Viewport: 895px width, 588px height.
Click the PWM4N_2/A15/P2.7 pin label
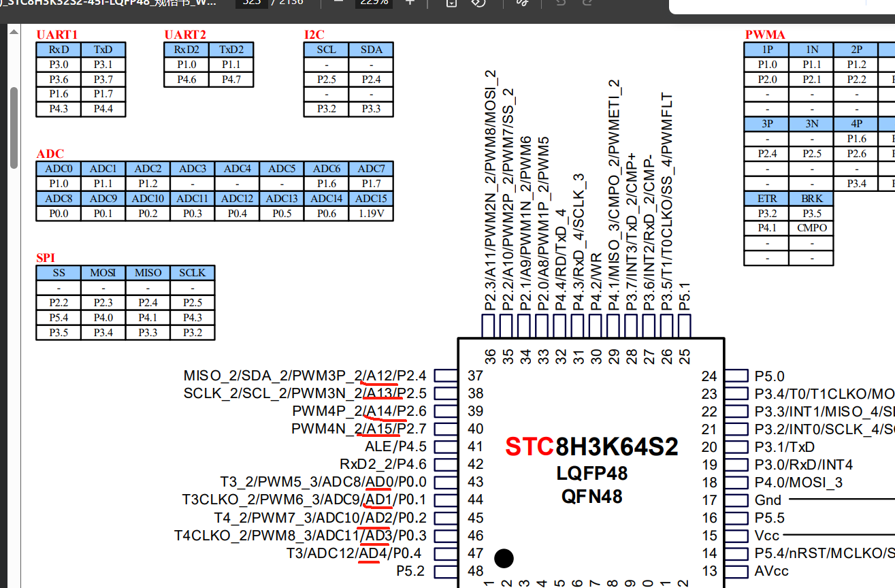[x=359, y=429]
